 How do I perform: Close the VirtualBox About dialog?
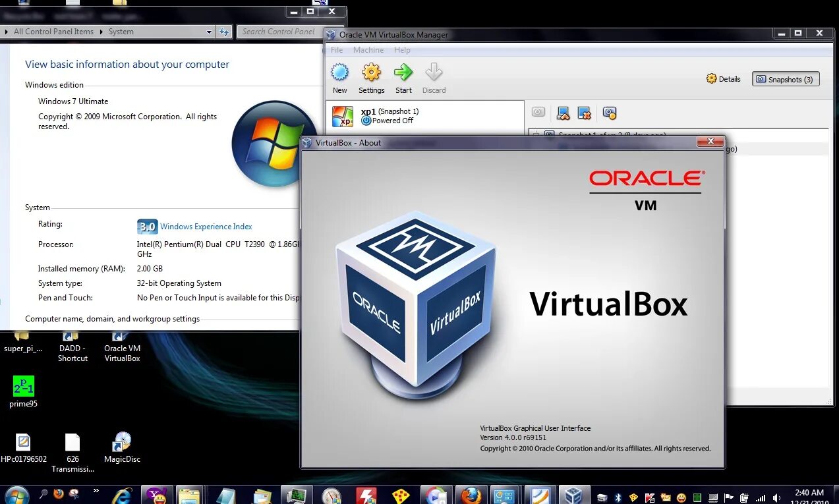pos(710,141)
